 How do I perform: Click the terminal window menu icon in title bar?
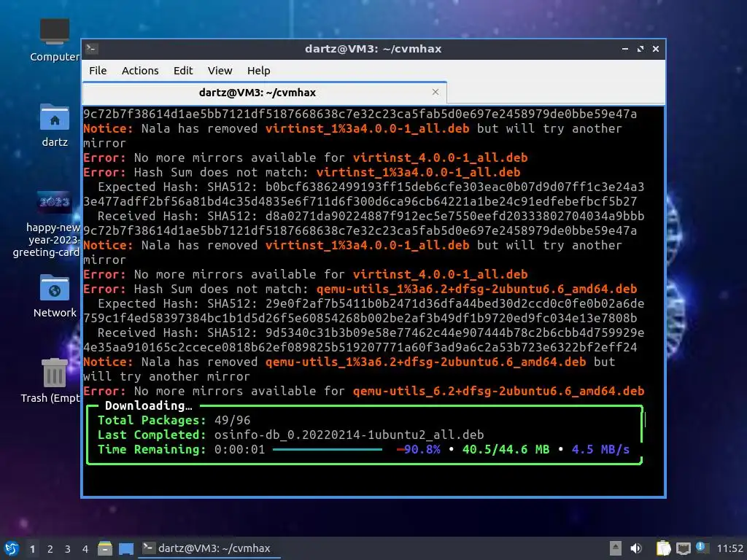tap(92, 49)
